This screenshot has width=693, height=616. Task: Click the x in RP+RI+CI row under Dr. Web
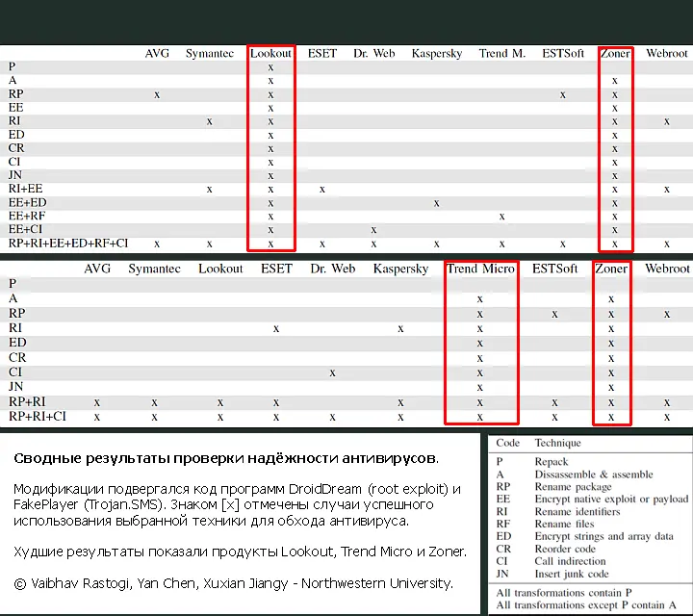(x=332, y=417)
